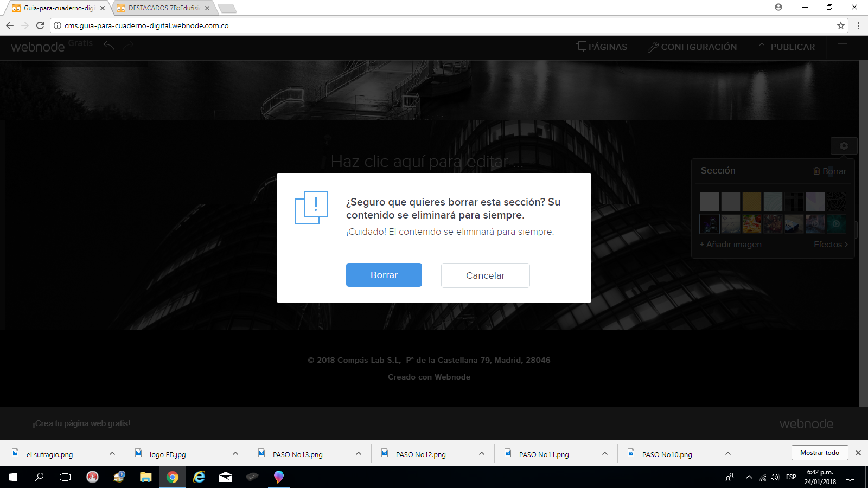The image size is (868, 488).
Task: Select the light gray first background swatch
Action: pos(710,202)
